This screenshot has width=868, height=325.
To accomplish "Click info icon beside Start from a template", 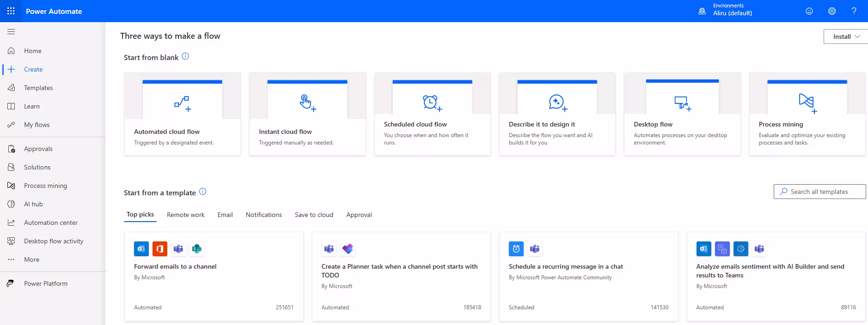I will click(x=202, y=192).
